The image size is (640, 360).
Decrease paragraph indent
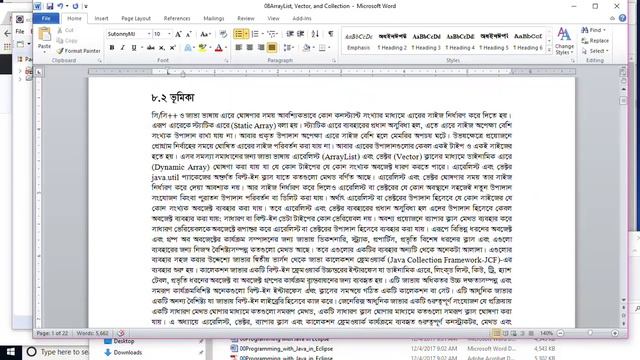pyautogui.click(x=290, y=34)
